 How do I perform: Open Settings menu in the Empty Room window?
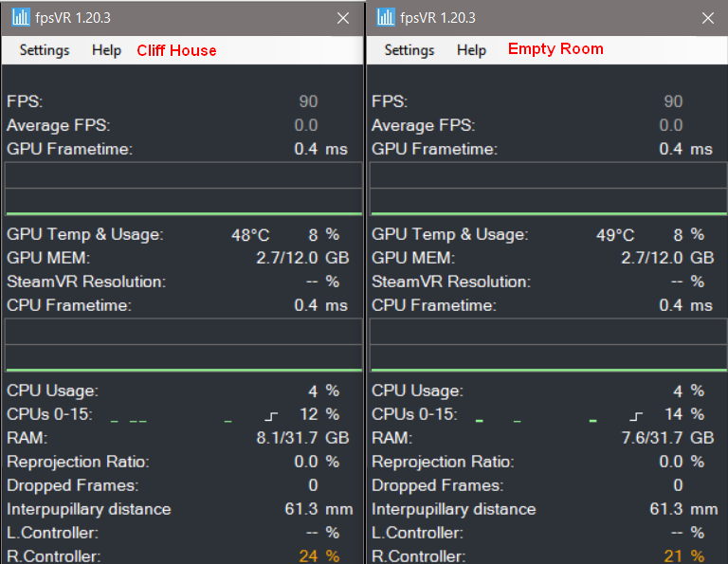409,50
